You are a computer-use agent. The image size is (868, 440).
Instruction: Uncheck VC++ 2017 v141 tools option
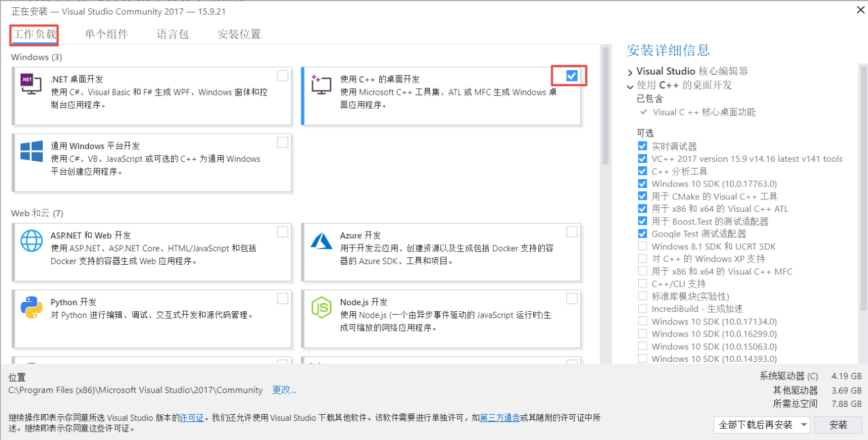pyautogui.click(x=642, y=159)
